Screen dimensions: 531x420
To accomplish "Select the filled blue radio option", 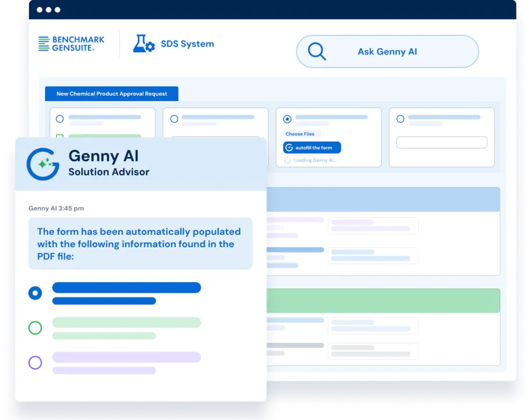I will [35, 293].
